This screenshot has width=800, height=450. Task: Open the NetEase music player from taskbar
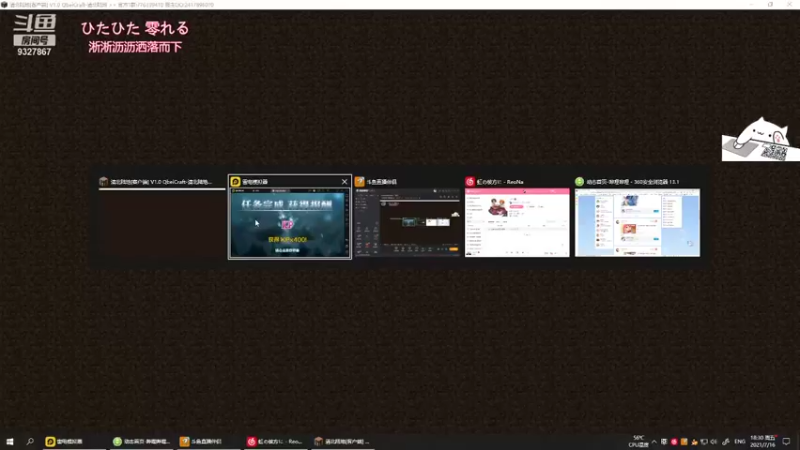click(276, 441)
